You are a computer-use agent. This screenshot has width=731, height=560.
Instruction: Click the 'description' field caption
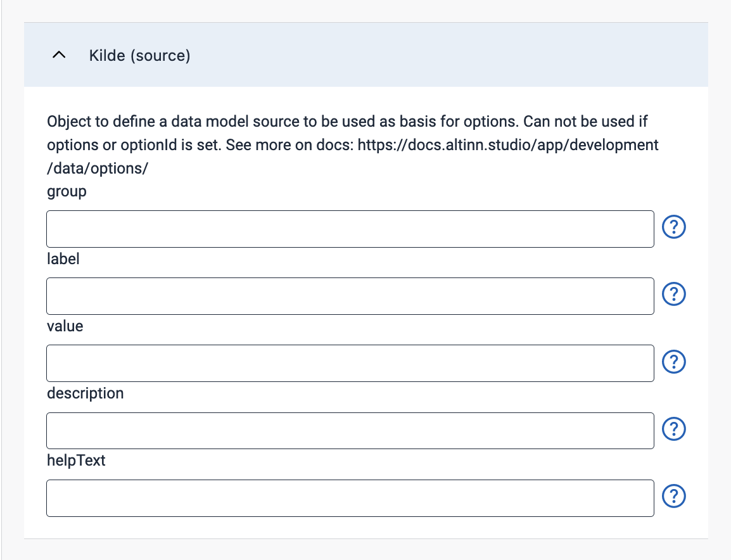(86, 393)
